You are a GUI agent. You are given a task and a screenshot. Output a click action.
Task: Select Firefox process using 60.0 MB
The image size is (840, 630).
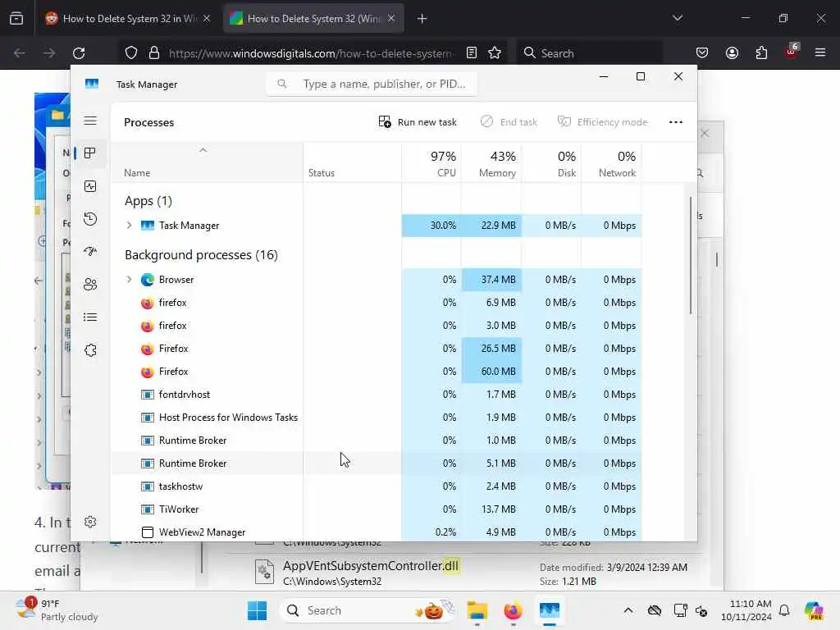click(377, 372)
